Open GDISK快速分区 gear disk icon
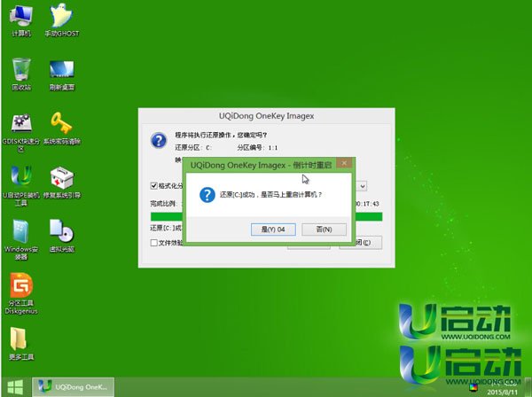The image size is (532, 397). (x=21, y=132)
